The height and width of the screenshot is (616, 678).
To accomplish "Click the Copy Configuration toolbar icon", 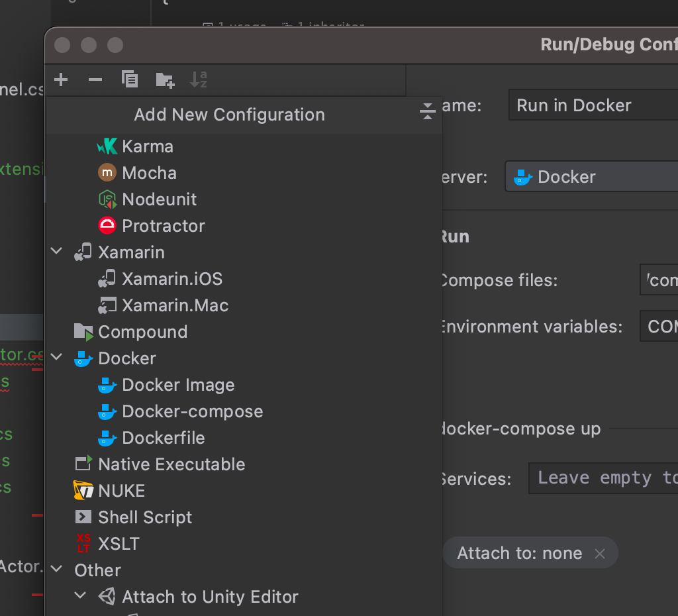I will pos(130,79).
